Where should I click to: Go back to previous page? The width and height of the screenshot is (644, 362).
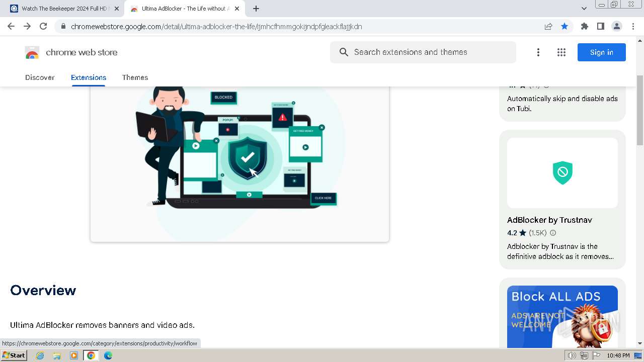tap(11, 26)
